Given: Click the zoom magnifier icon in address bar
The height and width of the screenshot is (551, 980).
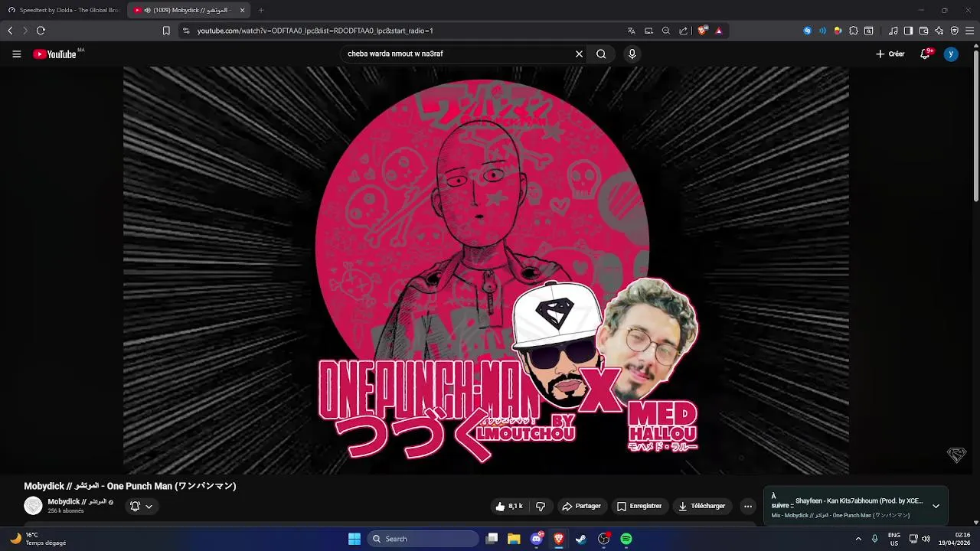Looking at the screenshot, I should pyautogui.click(x=665, y=31).
